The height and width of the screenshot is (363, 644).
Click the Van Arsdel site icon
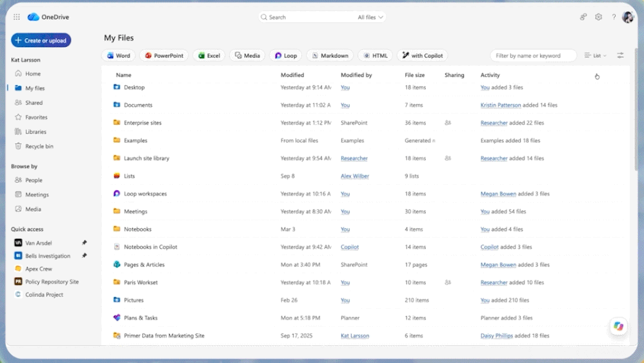(x=18, y=243)
